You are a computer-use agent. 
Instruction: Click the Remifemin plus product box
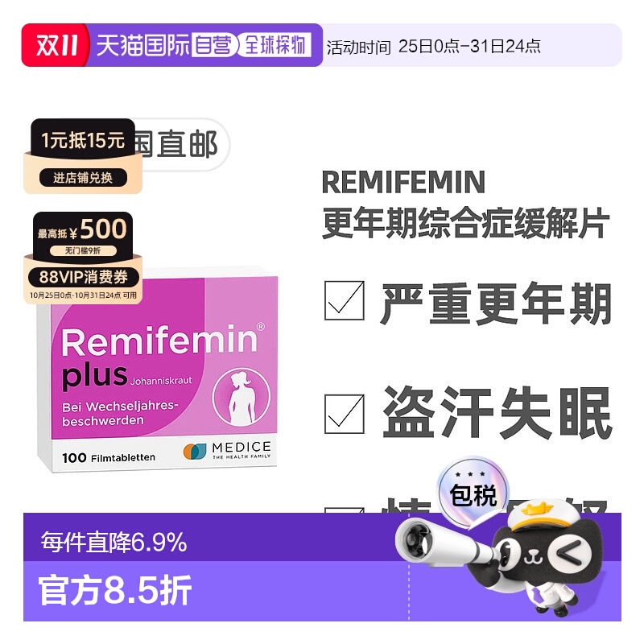pyautogui.click(x=158, y=372)
